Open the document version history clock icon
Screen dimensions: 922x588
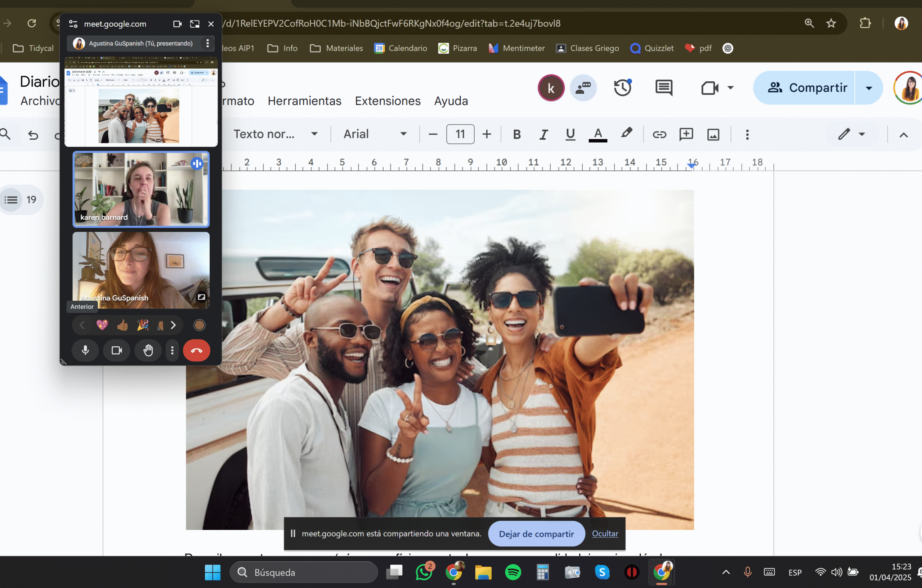pyautogui.click(x=623, y=87)
